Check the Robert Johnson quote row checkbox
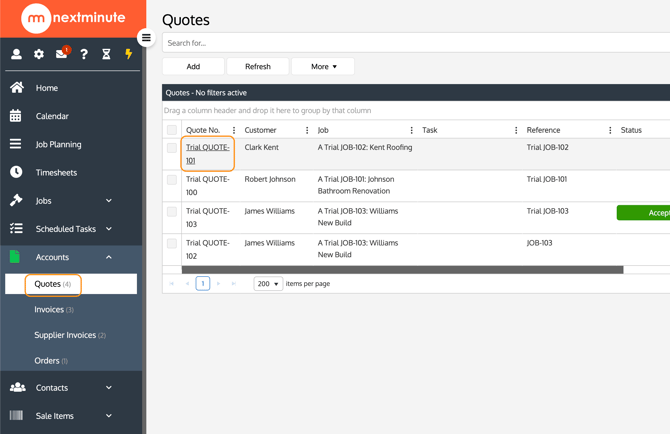Image resolution: width=670 pixels, height=434 pixels. [172, 180]
